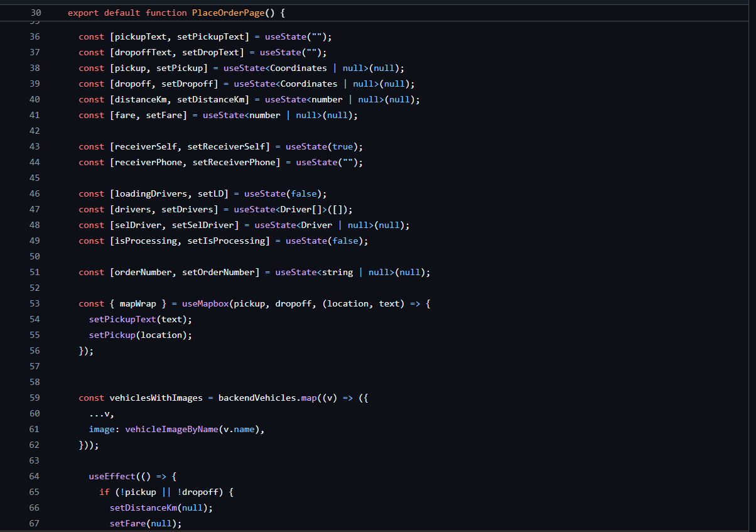Click vehiclesWithImages variable name
The height and width of the screenshot is (532, 756).
pyautogui.click(x=156, y=398)
